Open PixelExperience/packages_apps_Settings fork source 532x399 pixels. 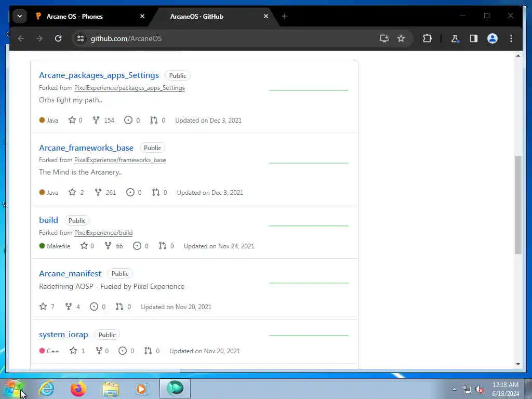[x=129, y=88]
